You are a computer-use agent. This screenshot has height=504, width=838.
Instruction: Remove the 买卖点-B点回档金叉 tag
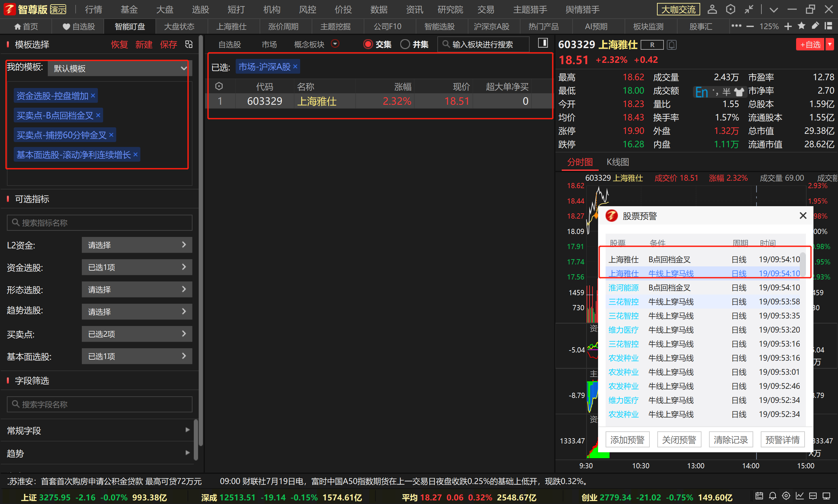coord(98,115)
